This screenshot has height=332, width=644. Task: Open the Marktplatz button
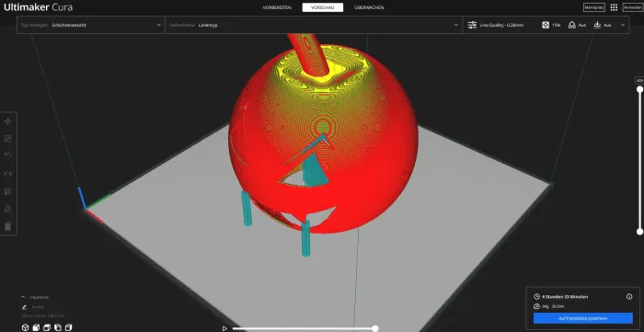click(x=594, y=7)
